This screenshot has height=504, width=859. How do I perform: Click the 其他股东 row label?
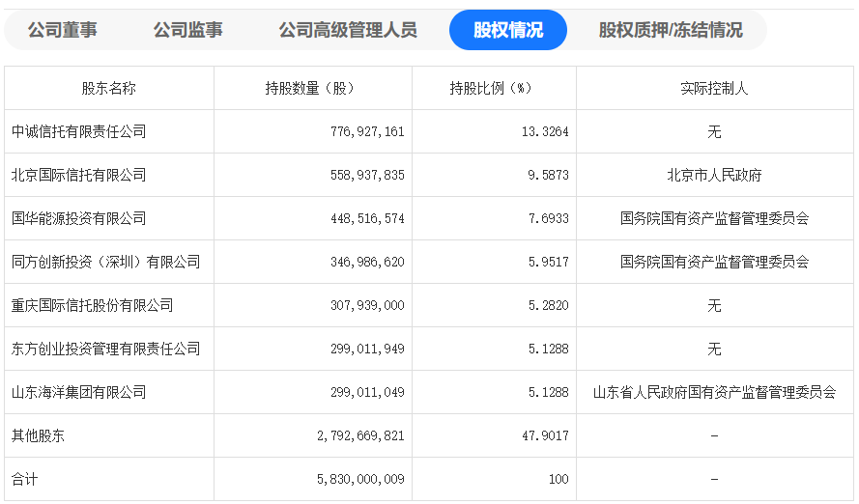tap(38, 436)
